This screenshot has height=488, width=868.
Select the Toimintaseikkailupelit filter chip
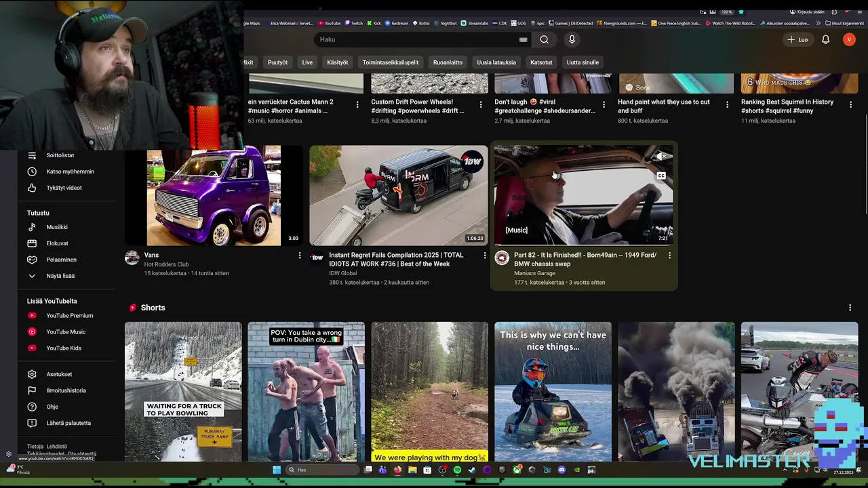point(391,62)
